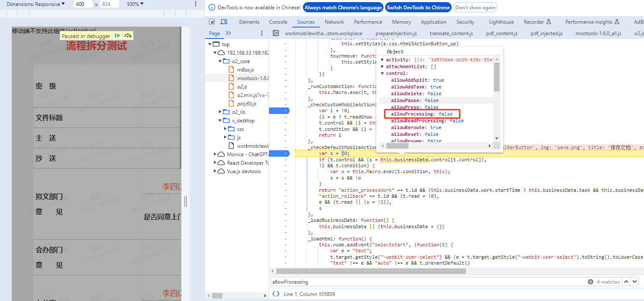Screen dimensions: 644x301
Task: Collapse the control object property
Action: (383, 73)
